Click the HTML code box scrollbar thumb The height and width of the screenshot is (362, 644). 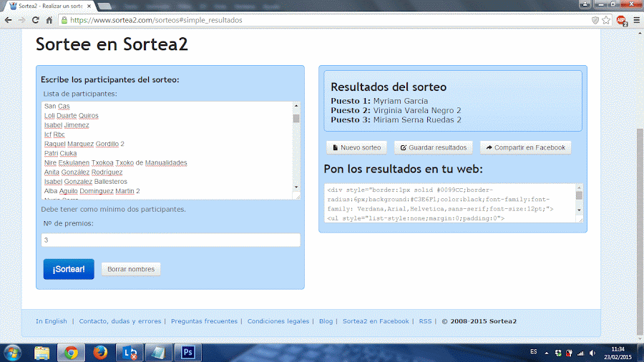point(579,195)
